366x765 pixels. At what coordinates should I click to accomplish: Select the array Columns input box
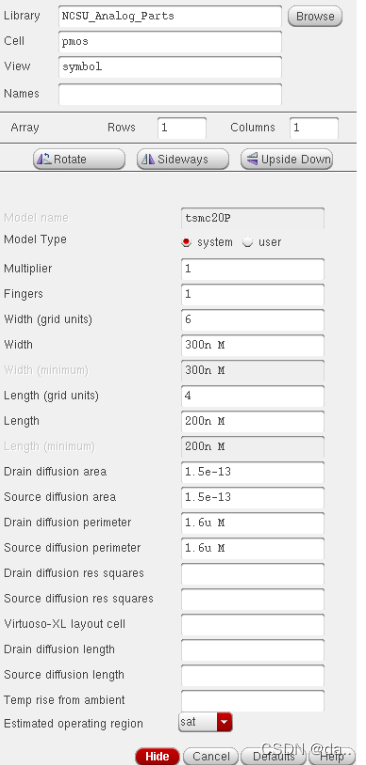(x=314, y=128)
